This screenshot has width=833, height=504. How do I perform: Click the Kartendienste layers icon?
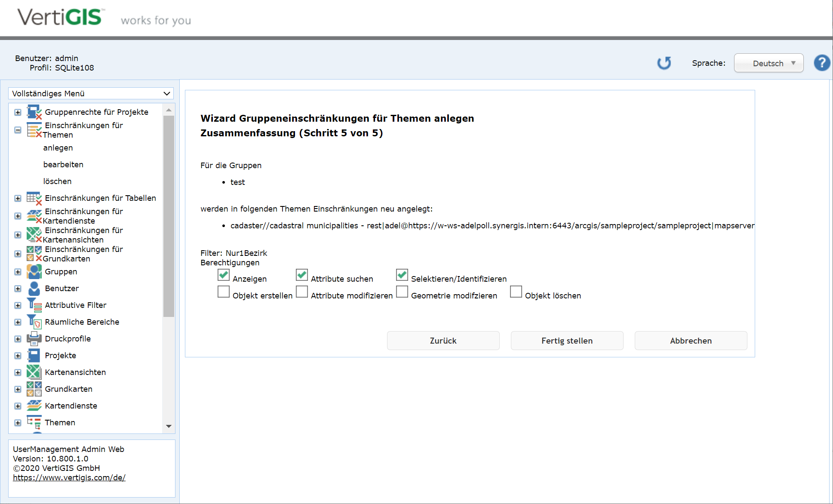(x=34, y=406)
